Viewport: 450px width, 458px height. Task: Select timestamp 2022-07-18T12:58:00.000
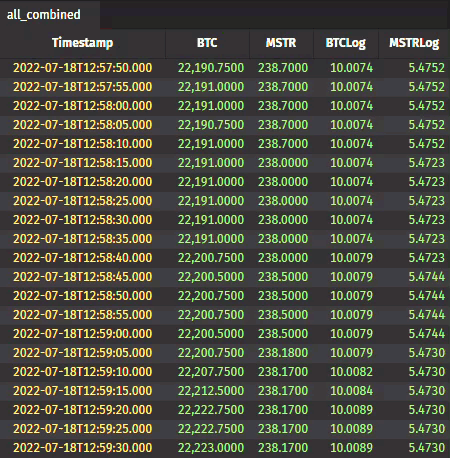pos(83,106)
